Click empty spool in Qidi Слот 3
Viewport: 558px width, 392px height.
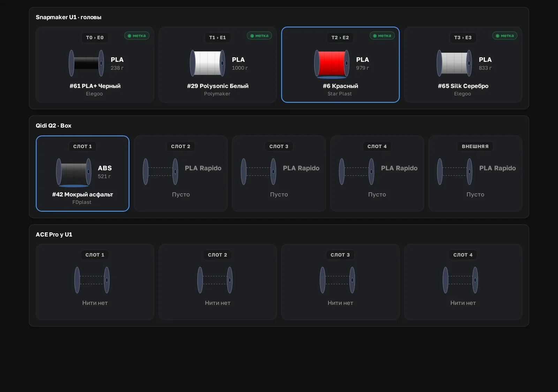click(258, 171)
